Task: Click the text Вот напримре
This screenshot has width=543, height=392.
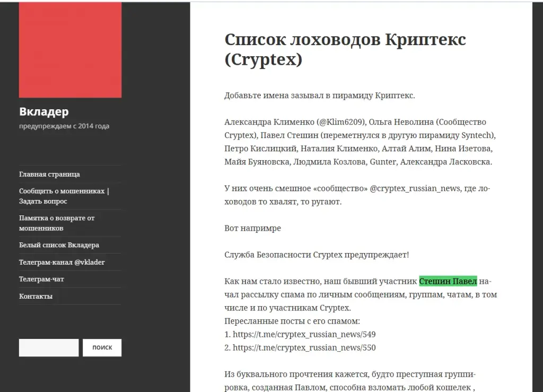Action: 252,228
